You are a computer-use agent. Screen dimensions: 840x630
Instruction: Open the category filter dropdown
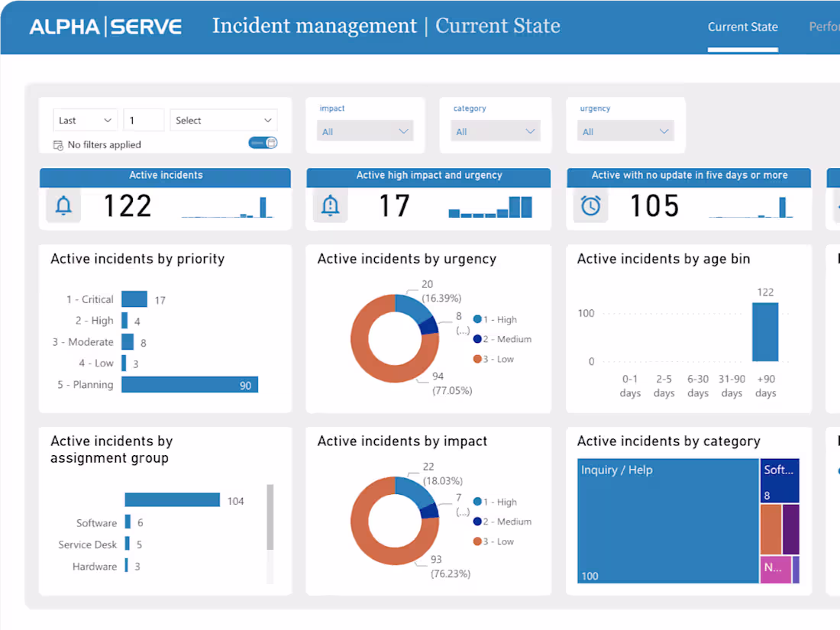[x=495, y=131]
